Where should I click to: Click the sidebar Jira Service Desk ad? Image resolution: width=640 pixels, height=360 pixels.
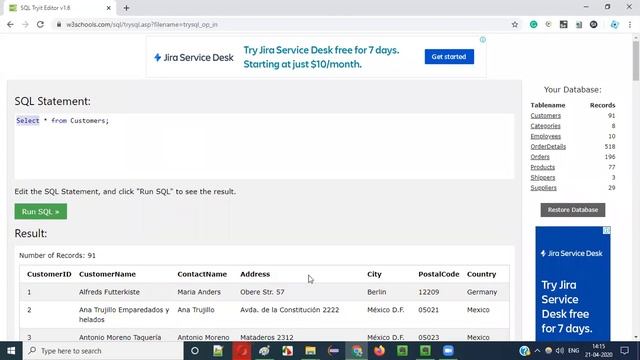pos(573,284)
